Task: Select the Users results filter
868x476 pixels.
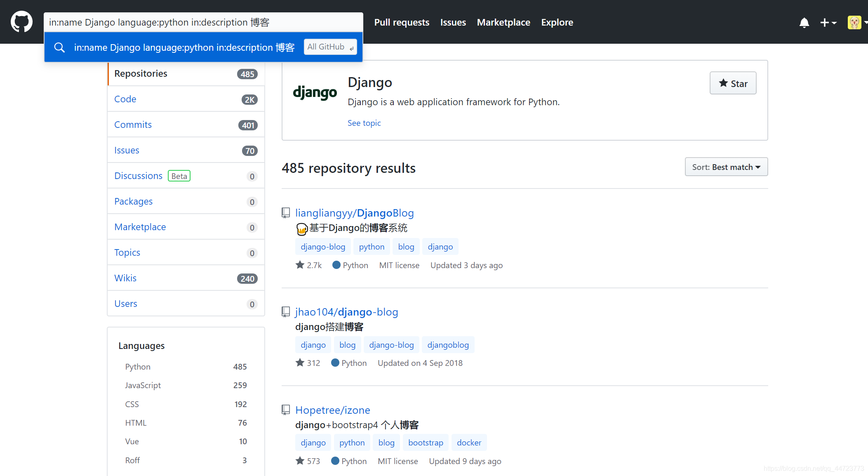Action: (186, 304)
